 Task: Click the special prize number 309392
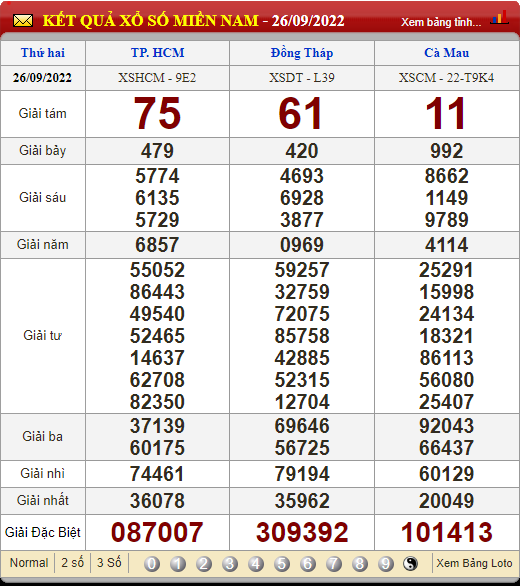(302, 532)
